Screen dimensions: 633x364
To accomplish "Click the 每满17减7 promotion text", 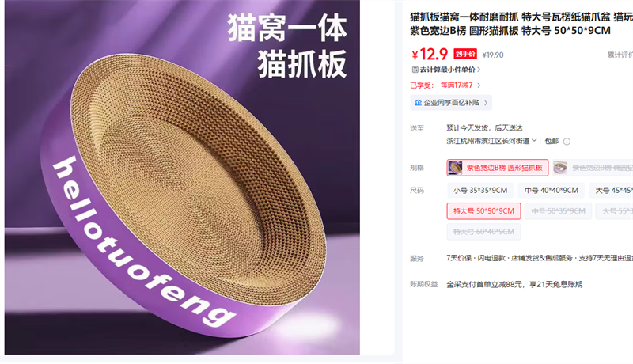I will click(x=457, y=85).
